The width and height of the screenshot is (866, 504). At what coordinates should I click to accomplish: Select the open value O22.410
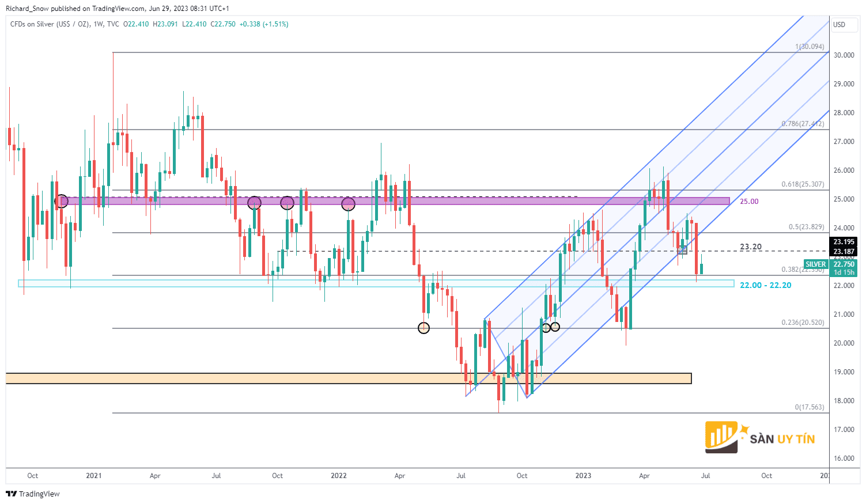pos(136,24)
